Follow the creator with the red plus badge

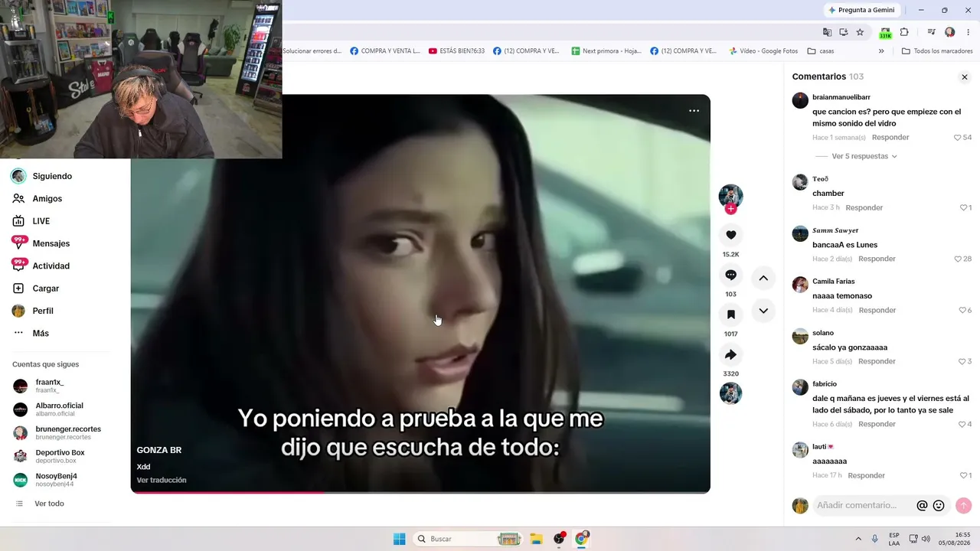pyautogui.click(x=730, y=209)
